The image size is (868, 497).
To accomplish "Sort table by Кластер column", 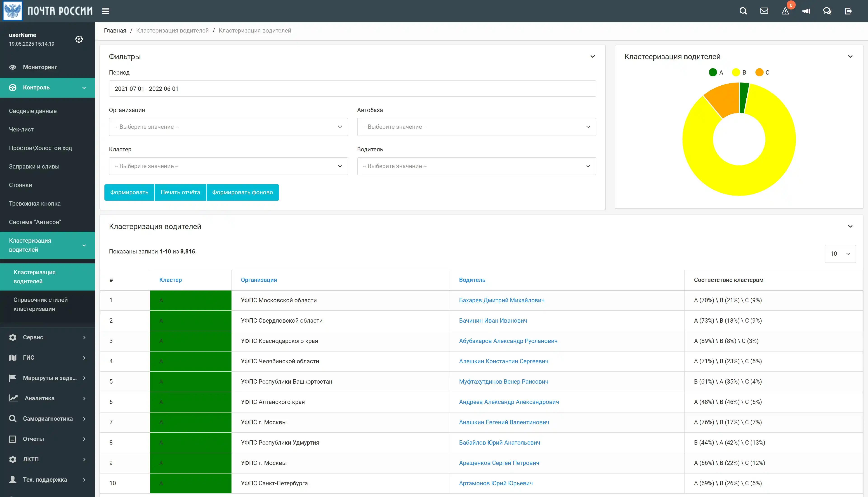I will tap(170, 280).
